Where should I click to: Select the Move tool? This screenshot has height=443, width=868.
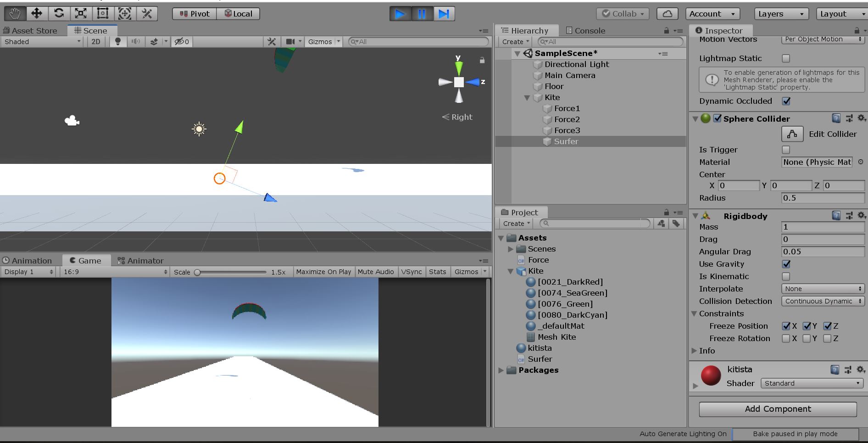click(37, 14)
